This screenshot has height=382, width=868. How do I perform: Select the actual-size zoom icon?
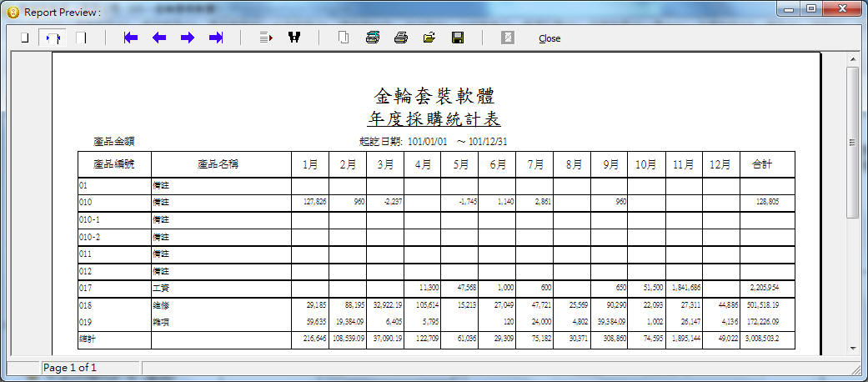click(81, 38)
